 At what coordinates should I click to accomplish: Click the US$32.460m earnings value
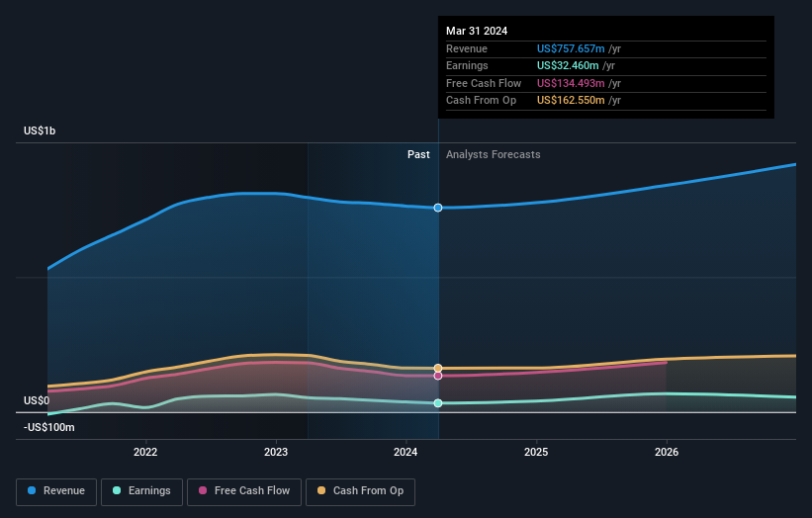point(568,65)
